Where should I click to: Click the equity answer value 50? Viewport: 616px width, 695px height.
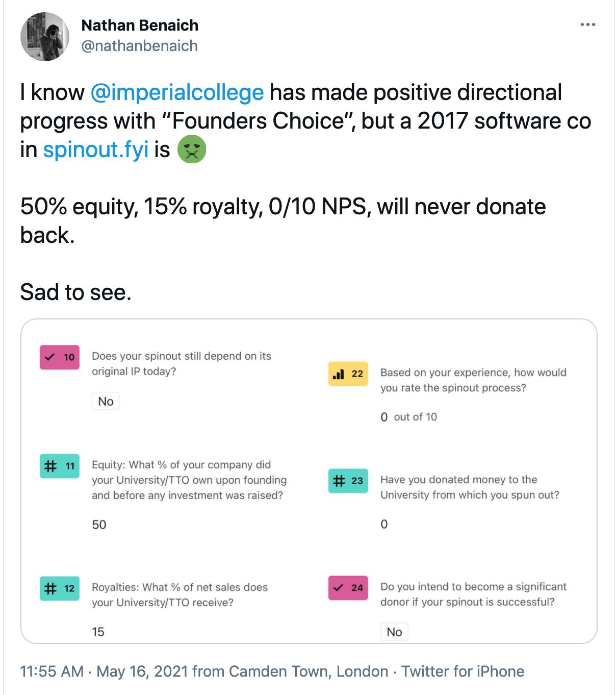pyautogui.click(x=99, y=525)
